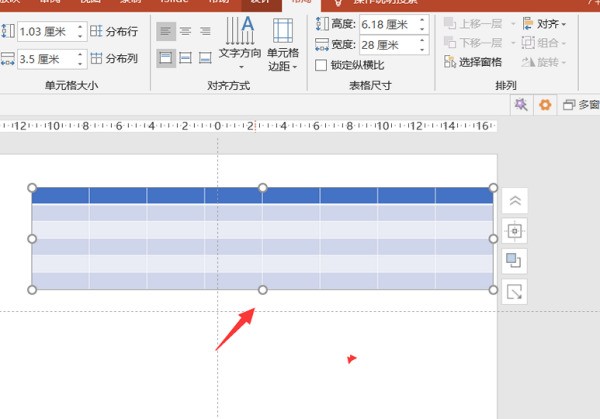Viewport: 600px width, 419px height.
Task: Click the Distribute Rows (分布行) button
Action: click(x=113, y=32)
